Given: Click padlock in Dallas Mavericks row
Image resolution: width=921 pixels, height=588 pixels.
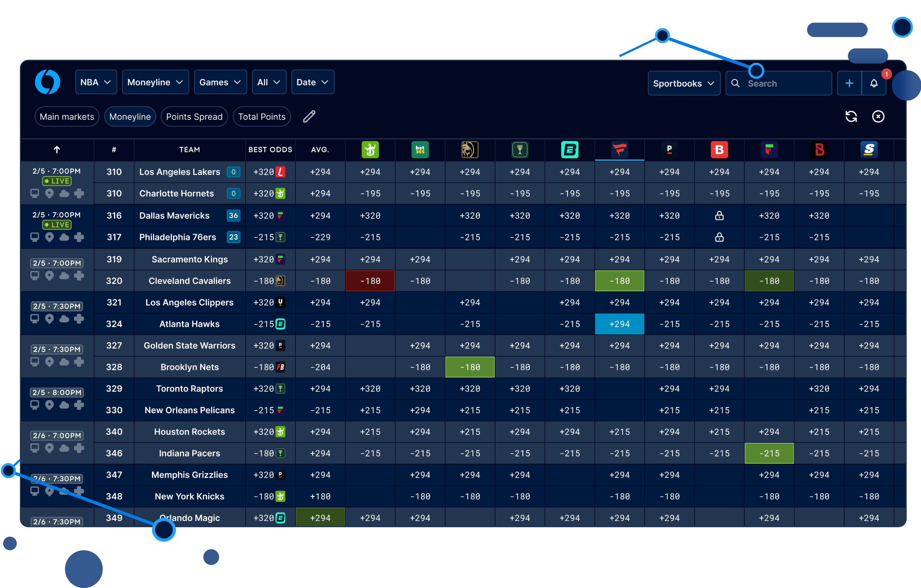Looking at the screenshot, I should click(719, 215).
